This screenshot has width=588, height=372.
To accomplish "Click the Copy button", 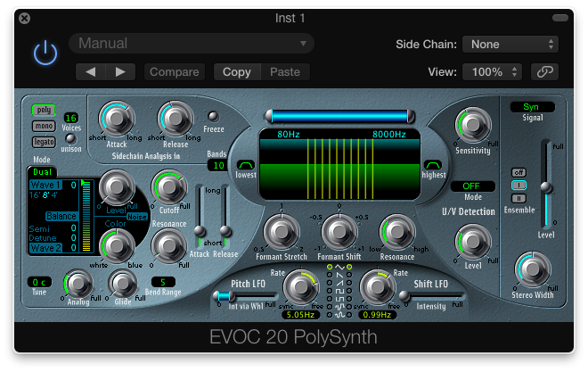I will [x=237, y=71].
